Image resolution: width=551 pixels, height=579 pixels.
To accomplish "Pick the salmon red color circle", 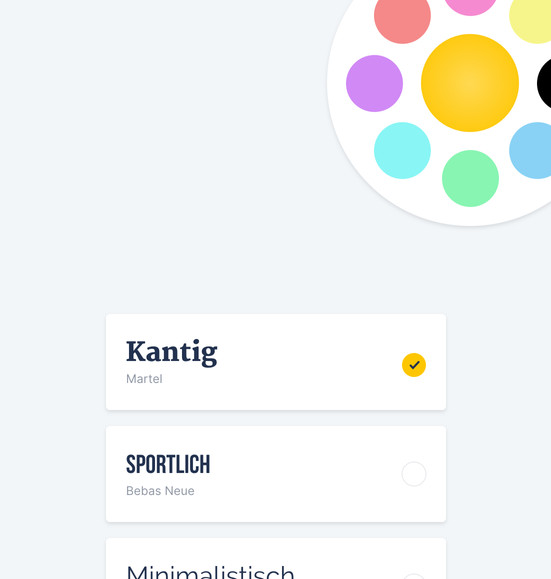I will pyautogui.click(x=402, y=17).
